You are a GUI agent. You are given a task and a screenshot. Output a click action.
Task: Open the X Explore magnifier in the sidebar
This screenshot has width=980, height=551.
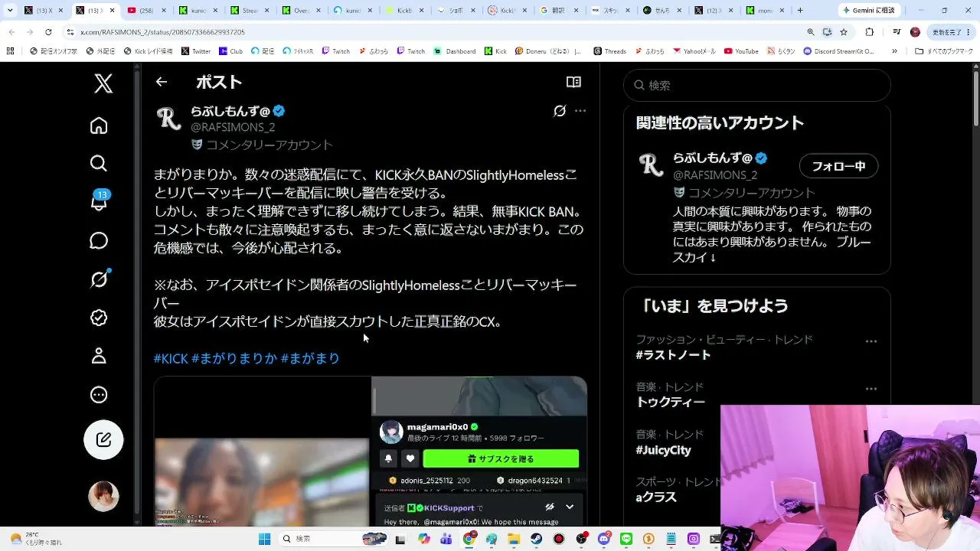tap(99, 163)
